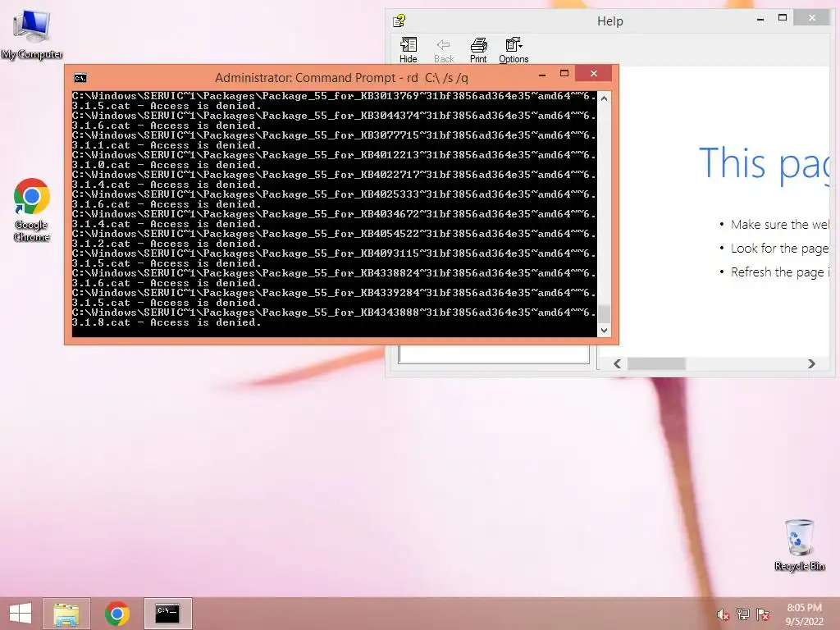840x630 pixels.
Task: Open the Windows Start button
Action: pos(21,614)
